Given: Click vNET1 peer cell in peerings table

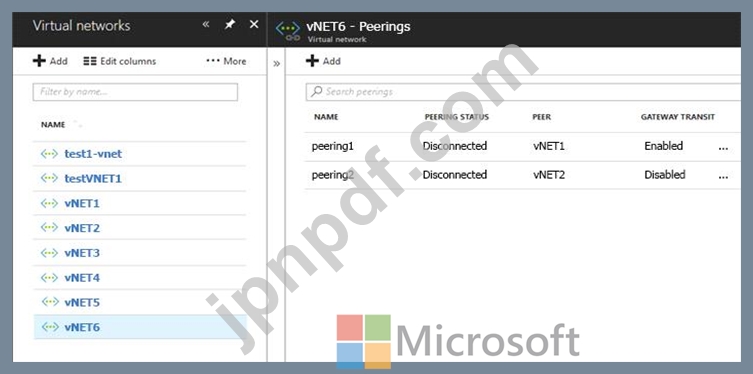Looking at the screenshot, I should [549, 146].
